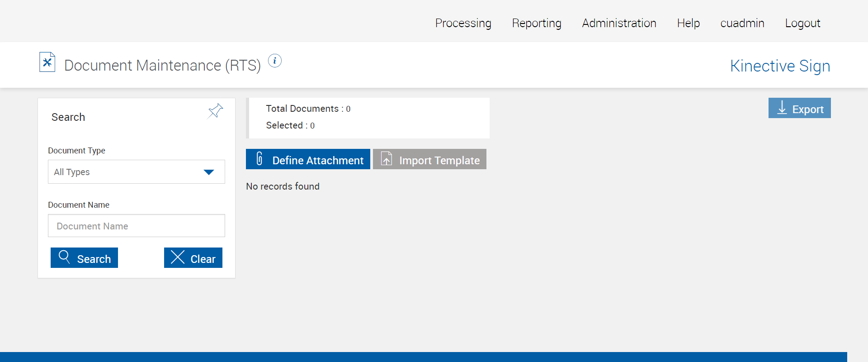This screenshot has height=362, width=868.
Task: Open the Reporting menu
Action: [x=537, y=23]
